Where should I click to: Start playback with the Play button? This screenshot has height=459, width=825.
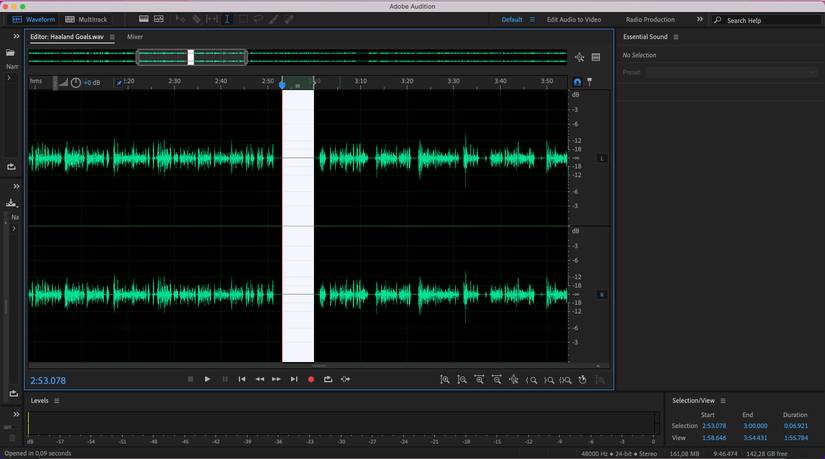[x=207, y=379]
